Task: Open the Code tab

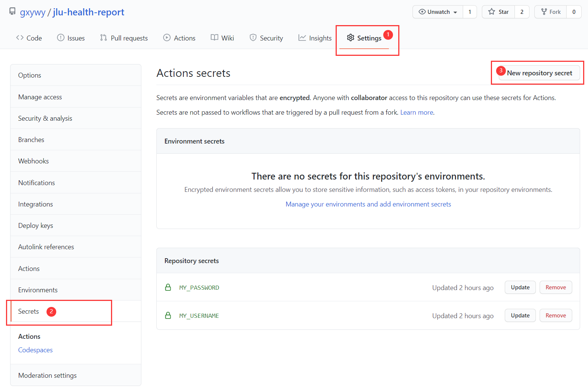Action: tap(29, 38)
